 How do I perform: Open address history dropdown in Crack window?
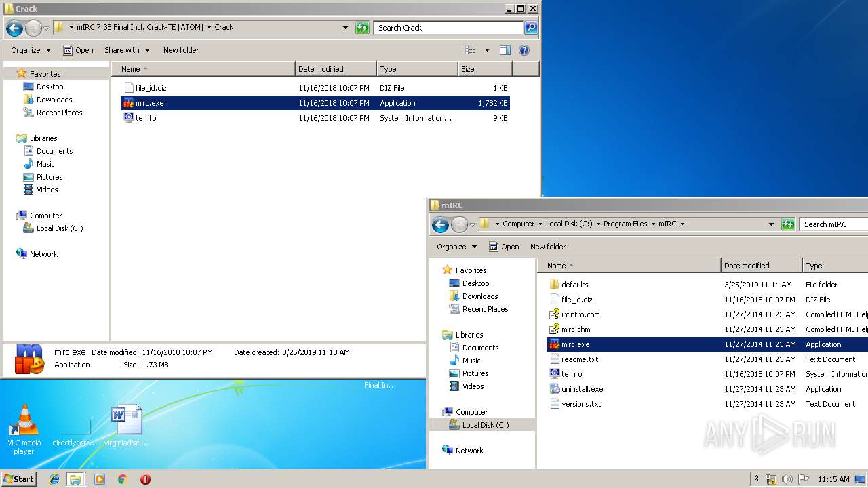click(346, 28)
